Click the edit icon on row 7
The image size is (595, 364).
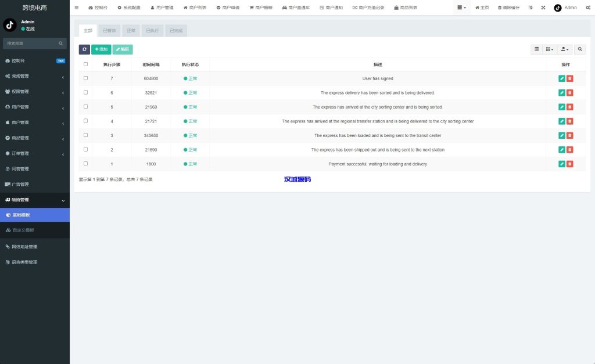pyautogui.click(x=561, y=78)
